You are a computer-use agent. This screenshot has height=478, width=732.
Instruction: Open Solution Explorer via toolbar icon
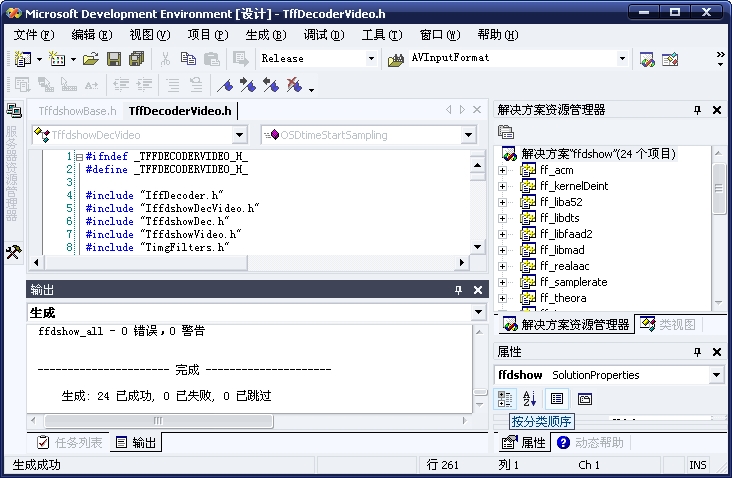pos(647,59)
